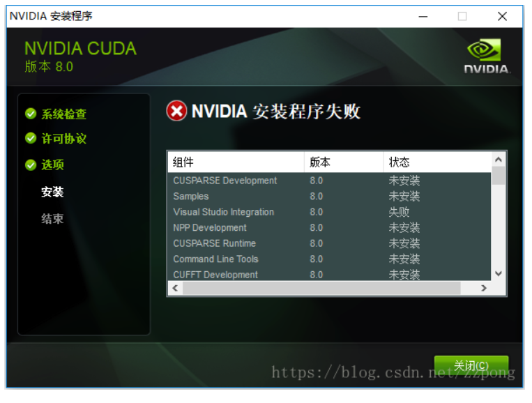The image size is (532, 403).
Task: Select the NPP Development row
Action: (329, 227)
